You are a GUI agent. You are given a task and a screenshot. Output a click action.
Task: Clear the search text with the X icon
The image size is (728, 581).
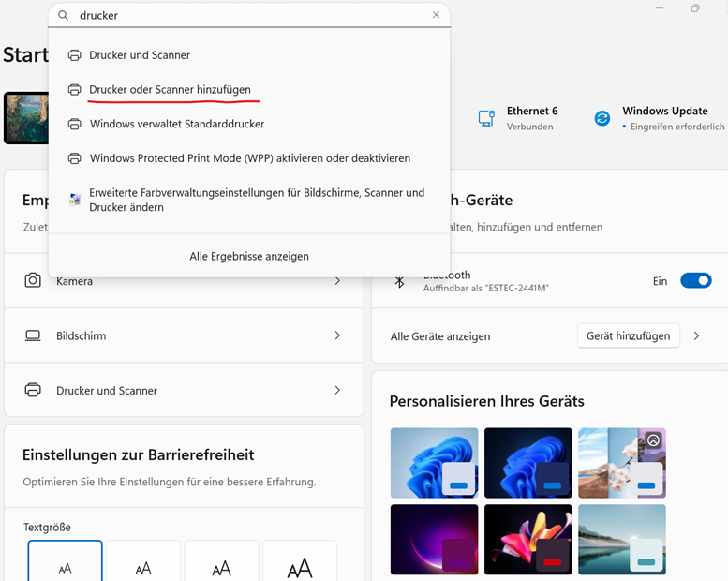(x=436, y=16)
